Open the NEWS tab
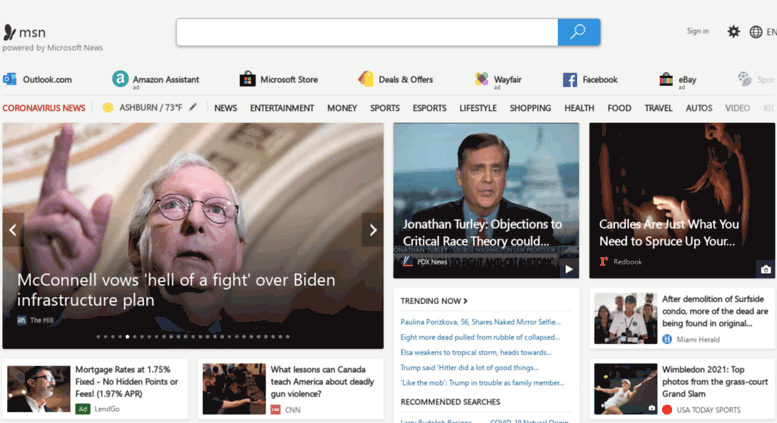 tap(225, 108)
